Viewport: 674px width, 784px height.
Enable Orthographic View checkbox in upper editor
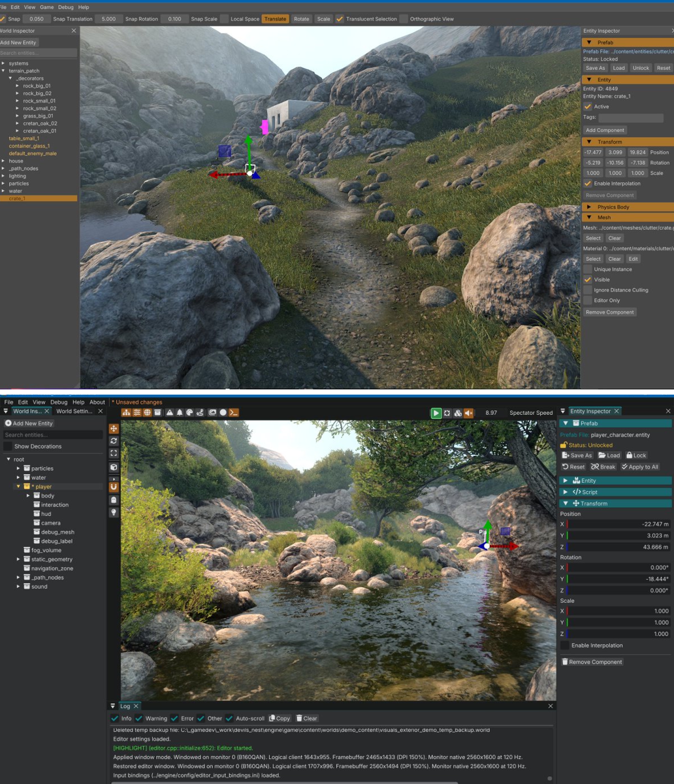404,19
